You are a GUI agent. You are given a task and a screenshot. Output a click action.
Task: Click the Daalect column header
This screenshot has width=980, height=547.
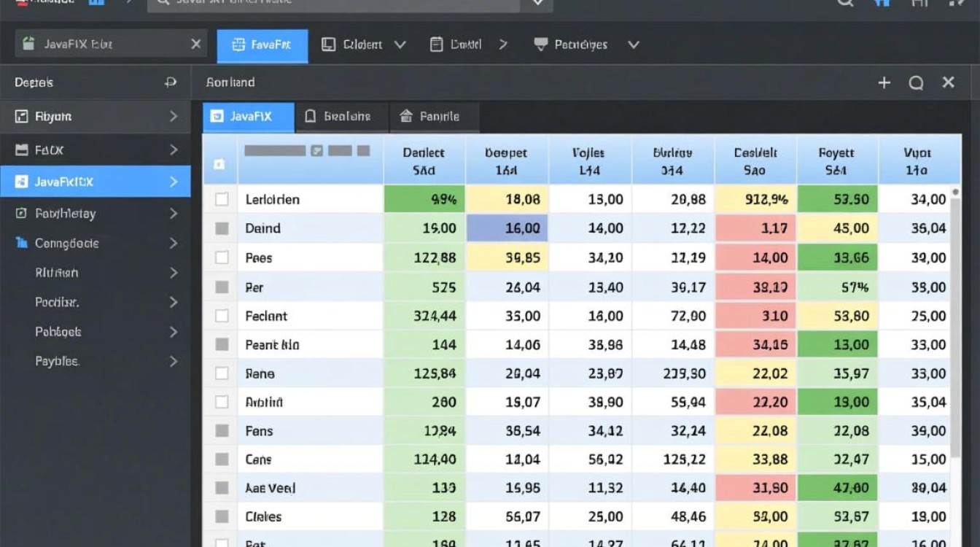pyautogui.click(x=424, y=160)
